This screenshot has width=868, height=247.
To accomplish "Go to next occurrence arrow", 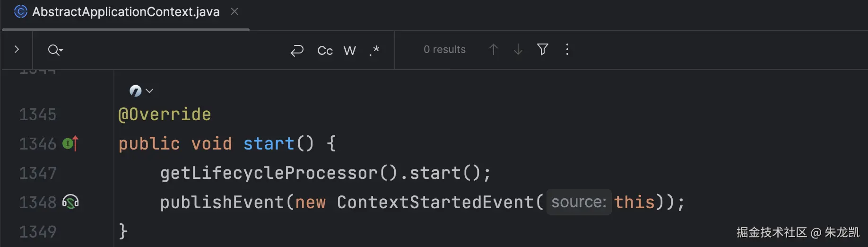I will [518, 49].
